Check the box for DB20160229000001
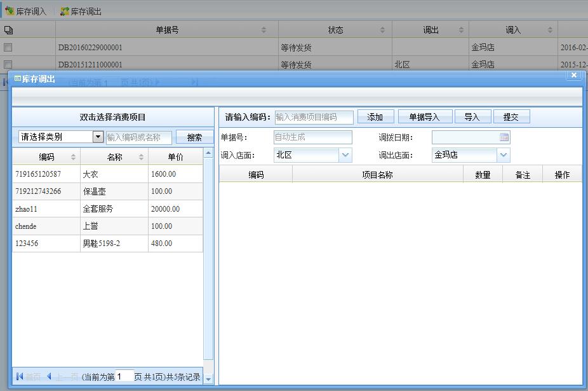 tap(8, 47)
